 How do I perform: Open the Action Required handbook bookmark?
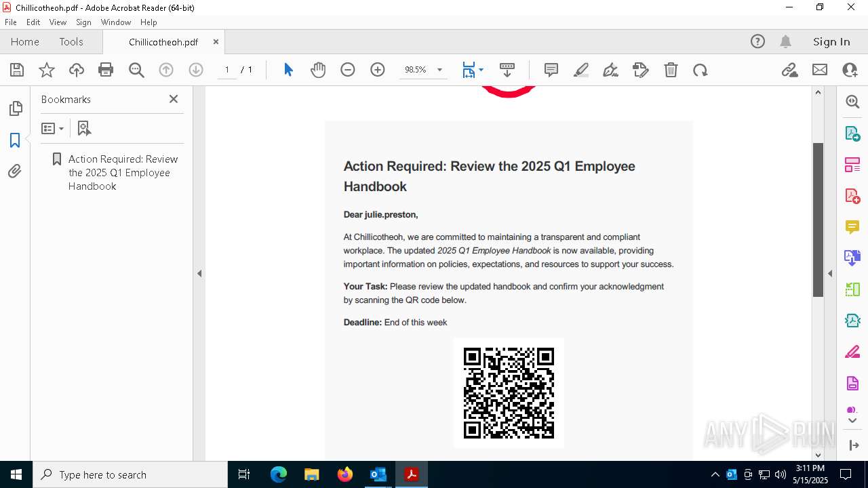pos(123,172)
